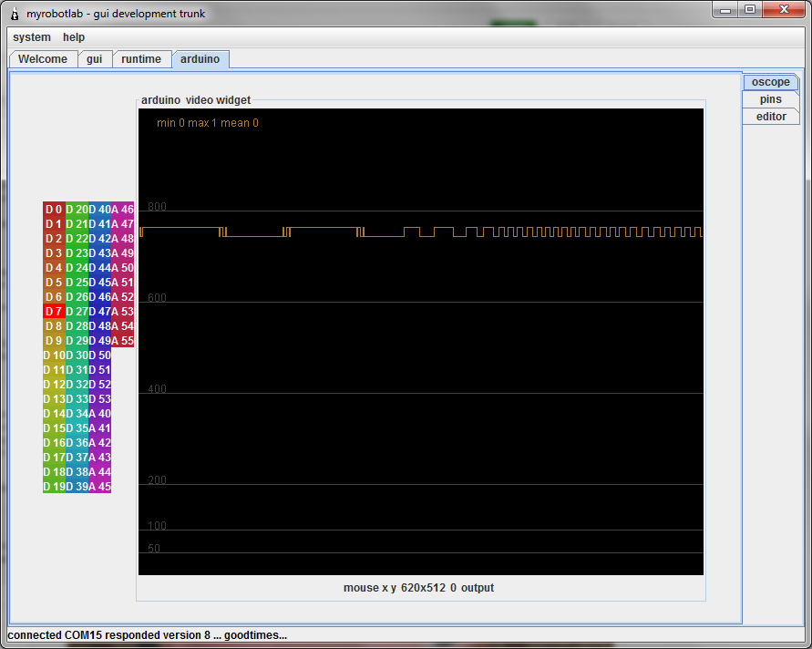Click the D 29 pin button
This screenshot has height=649, width=812.
click(77, 340)
